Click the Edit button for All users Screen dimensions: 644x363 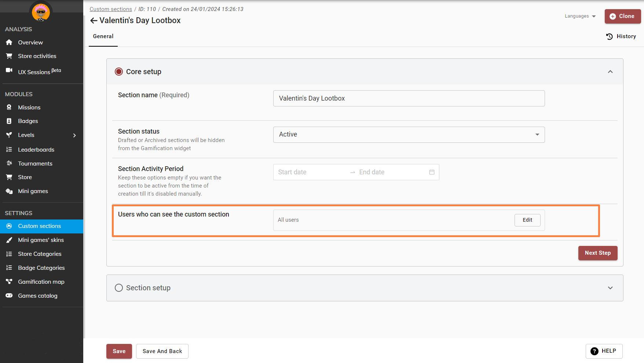pos(527,220)
